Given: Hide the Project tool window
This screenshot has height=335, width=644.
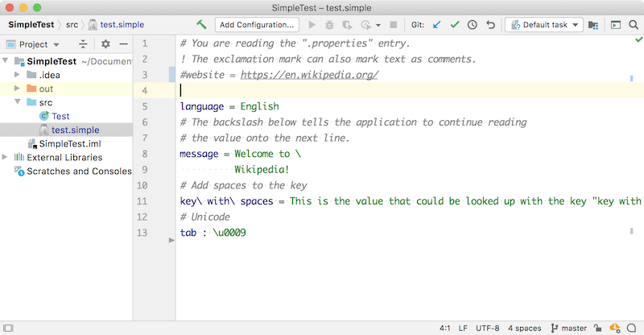Looking at the screenshot, I should click(122, 44).
